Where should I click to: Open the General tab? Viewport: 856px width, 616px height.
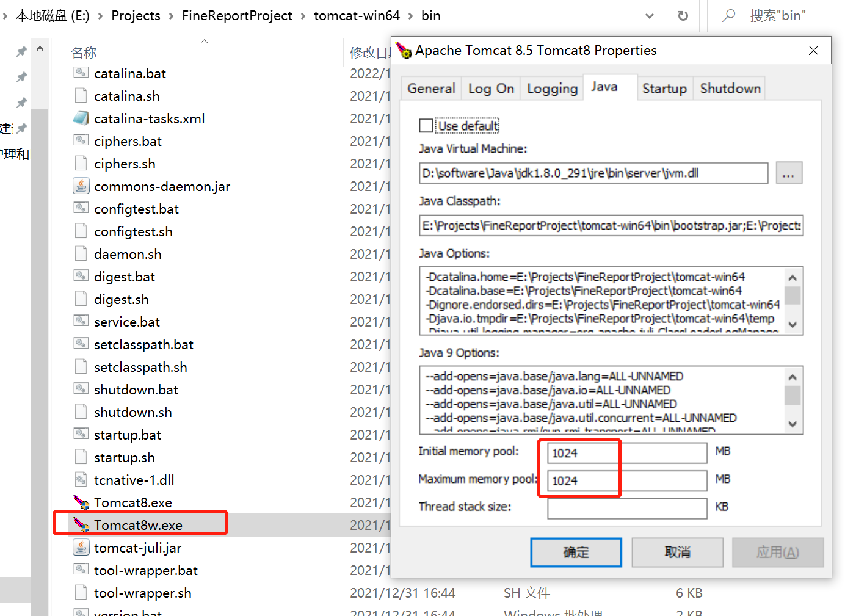431,89
